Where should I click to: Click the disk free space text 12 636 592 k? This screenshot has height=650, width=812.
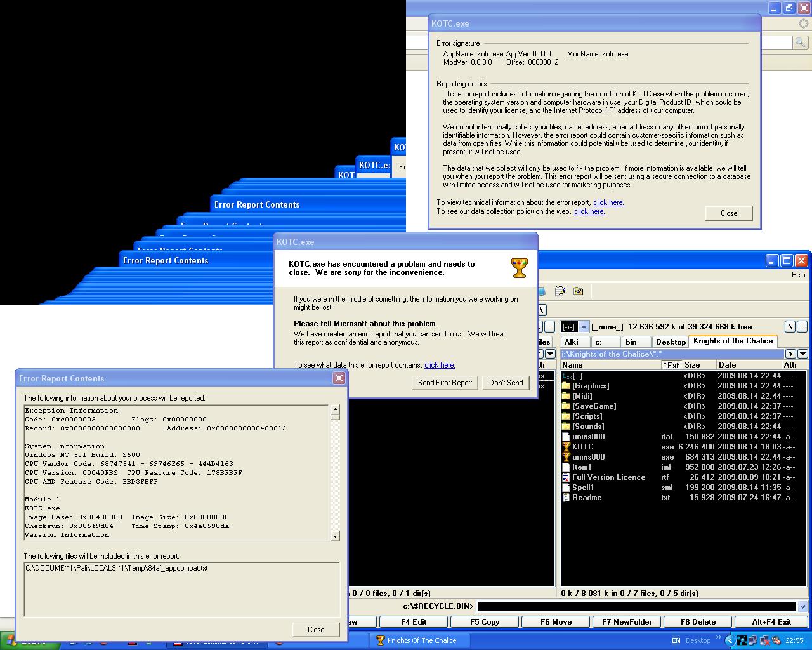coord(690,327)
